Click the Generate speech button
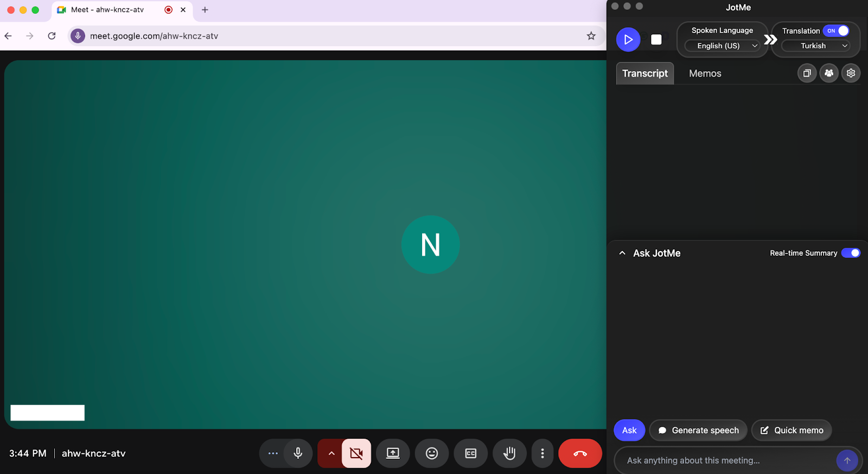Screen dimensions: 868x474 point(698,430)
